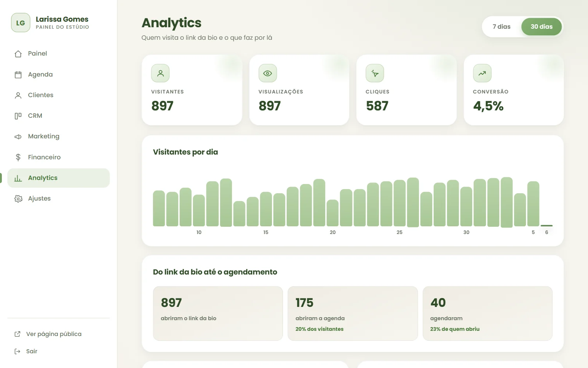
Task: Navigate to CRM
Action: [x=58, y=116]
